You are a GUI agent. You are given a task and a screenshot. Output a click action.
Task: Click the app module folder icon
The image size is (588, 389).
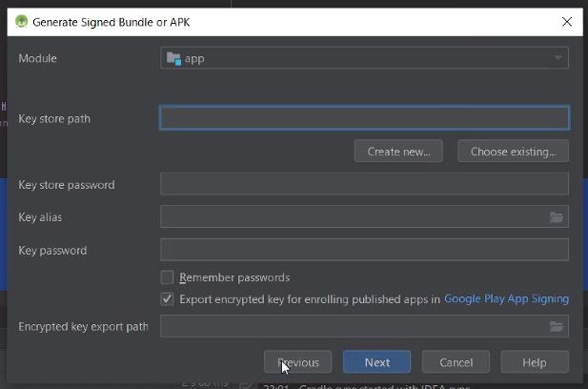point(173,58)
